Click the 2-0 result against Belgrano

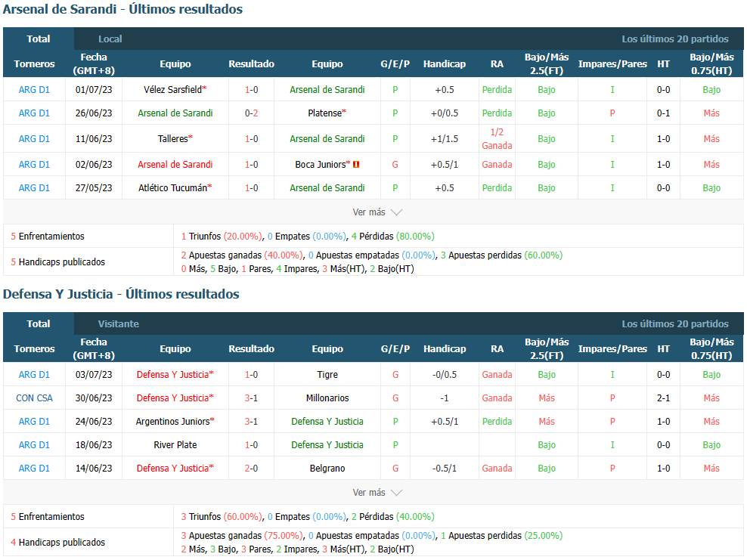click(x=252, y=469)
